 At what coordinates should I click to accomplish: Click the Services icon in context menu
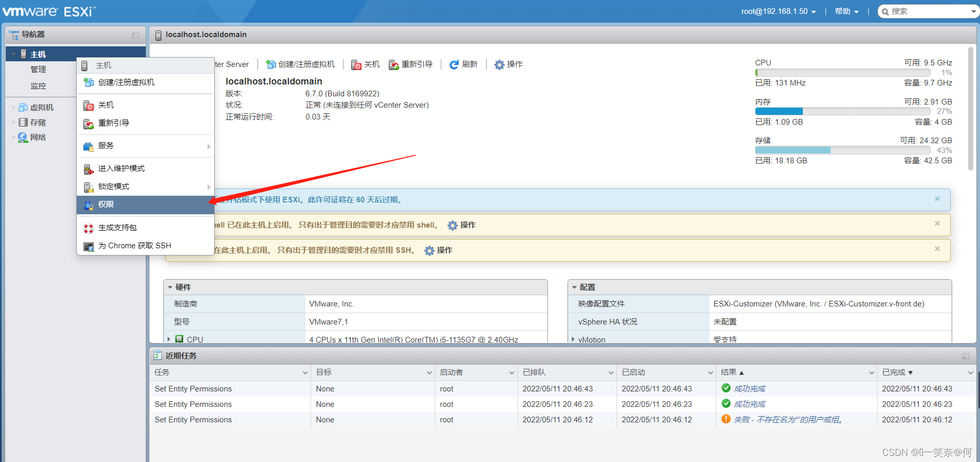point(89,146)
